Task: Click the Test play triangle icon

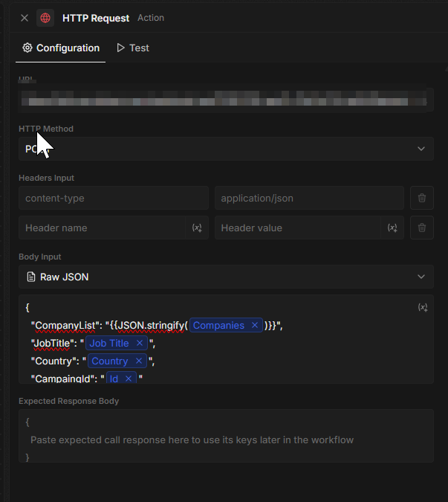Action: coord(120,48)
